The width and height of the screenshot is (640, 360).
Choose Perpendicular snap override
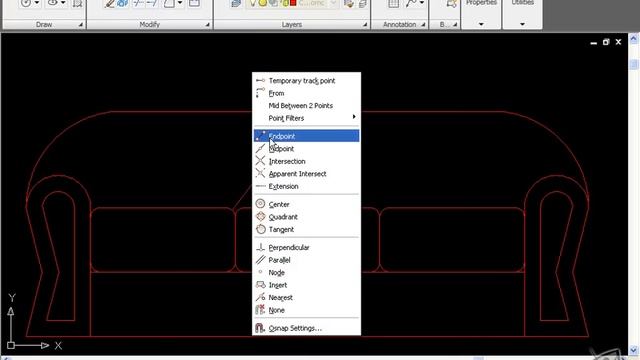click(306, 247)
